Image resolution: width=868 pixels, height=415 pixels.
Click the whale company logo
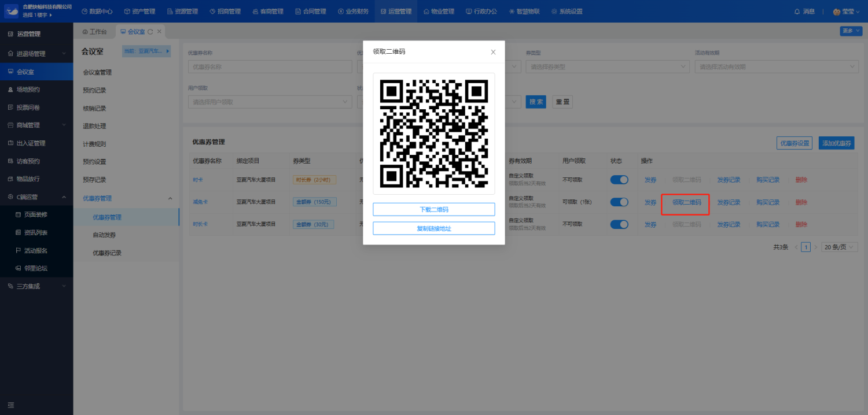click(x=12, y=11)
